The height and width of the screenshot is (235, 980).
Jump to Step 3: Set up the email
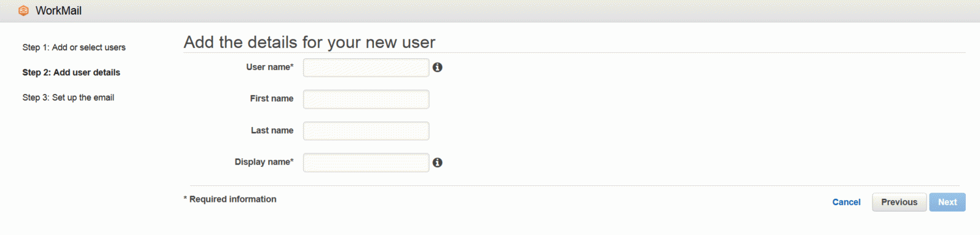(68, 98)
